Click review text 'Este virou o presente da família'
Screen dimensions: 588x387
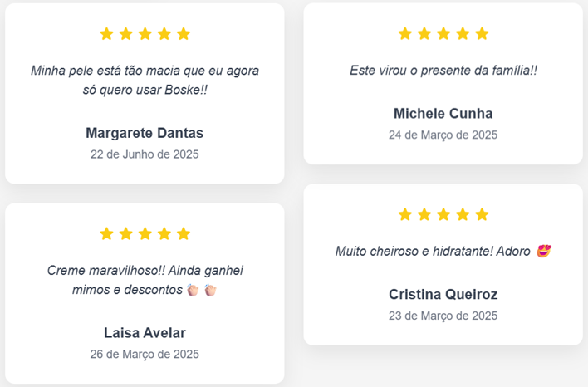441,71
